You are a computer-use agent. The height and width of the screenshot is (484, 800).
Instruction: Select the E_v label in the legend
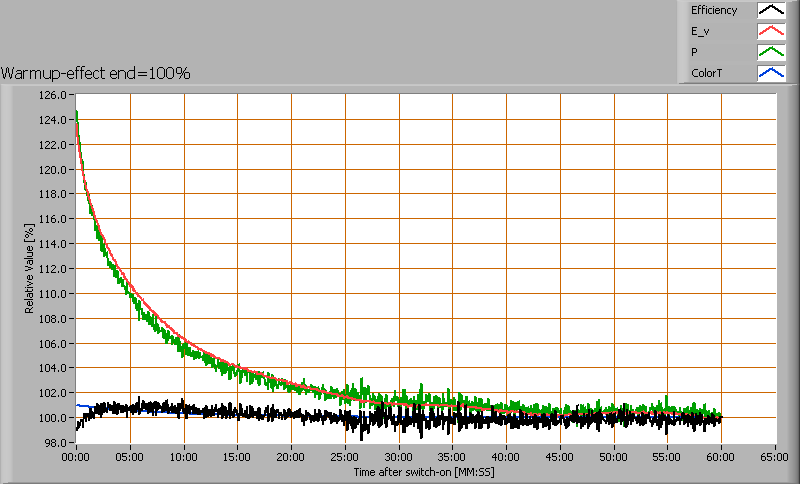tap(701, 32)
